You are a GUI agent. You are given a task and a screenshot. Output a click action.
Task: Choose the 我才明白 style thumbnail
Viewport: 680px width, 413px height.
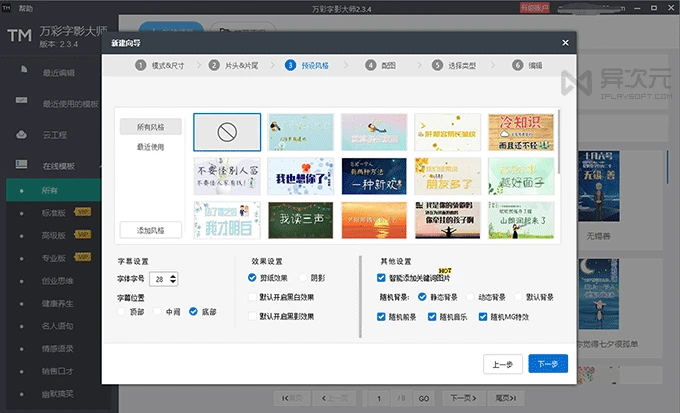coord(227,220)
